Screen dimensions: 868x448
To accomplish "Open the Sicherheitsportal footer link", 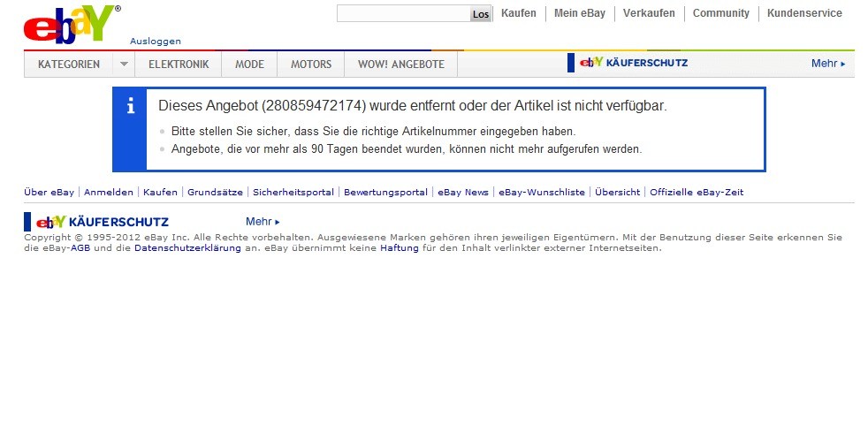I will pyautogui.click(x=293, y=193).
